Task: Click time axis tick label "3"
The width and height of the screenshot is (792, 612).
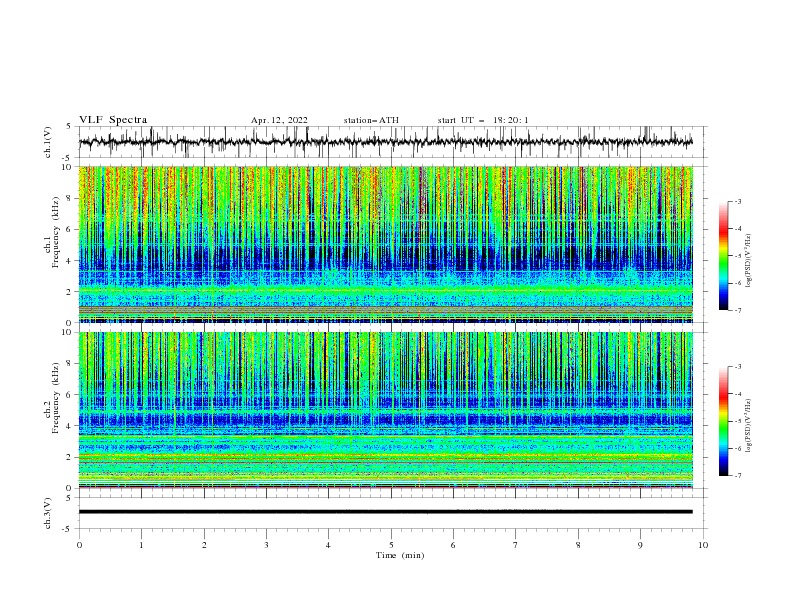Action: point(266,545)
